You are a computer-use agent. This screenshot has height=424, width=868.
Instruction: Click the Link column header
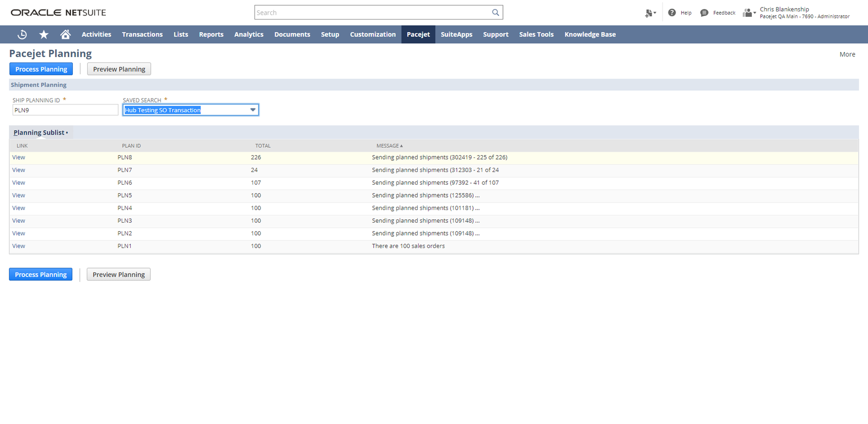point(22,145)
